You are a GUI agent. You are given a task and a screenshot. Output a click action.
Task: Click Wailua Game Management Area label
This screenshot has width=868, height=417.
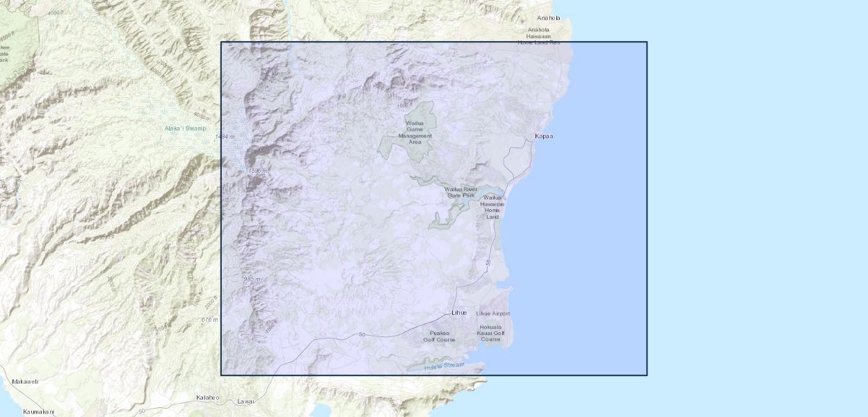[415, 132]
